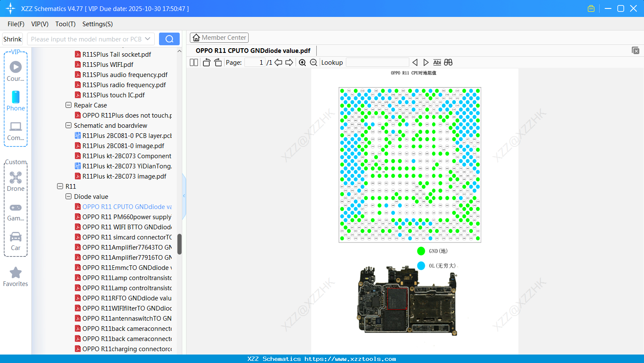This screenshot has width=644, height=363.
Task: Open OPPO R11RFTO GNDdiode value file
Action: (x=127, y=298)
